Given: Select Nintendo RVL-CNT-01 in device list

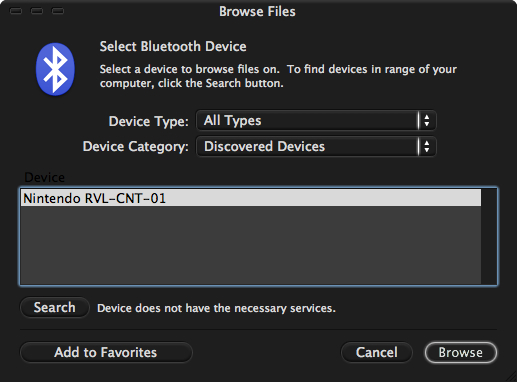Looking at the screenshot, I should pyautogui.click(x=251, y=198).
